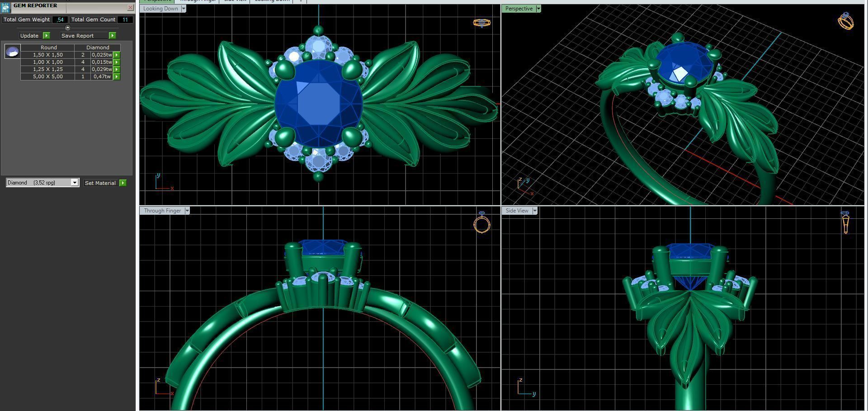Click green arrow on the 5,00 X 5,00 row
Image resolution: width=868 pixels, height=411 pixels.
117,76
